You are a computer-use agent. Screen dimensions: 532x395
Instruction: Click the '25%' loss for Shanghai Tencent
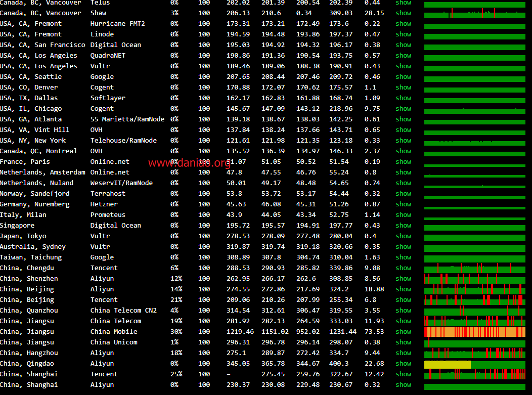176,374
